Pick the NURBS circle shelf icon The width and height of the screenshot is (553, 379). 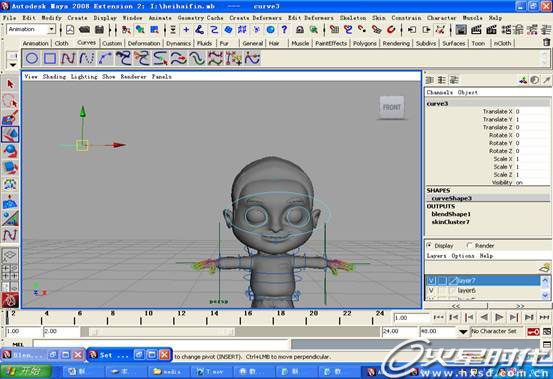(x=32, y=58)
